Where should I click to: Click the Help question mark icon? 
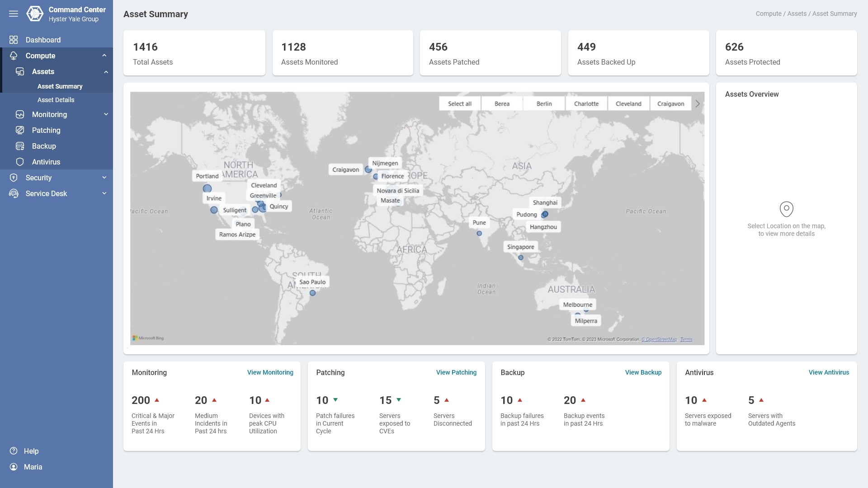coord(14,451)
